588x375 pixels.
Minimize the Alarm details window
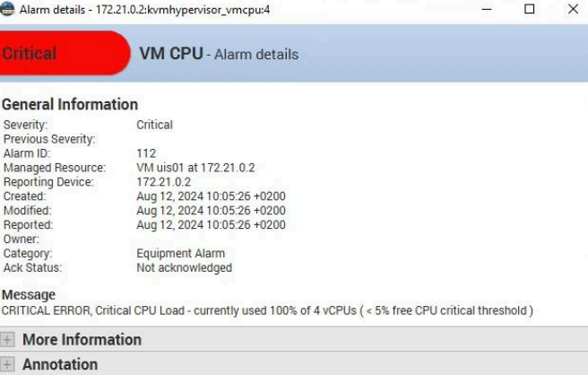pos(487,9)
